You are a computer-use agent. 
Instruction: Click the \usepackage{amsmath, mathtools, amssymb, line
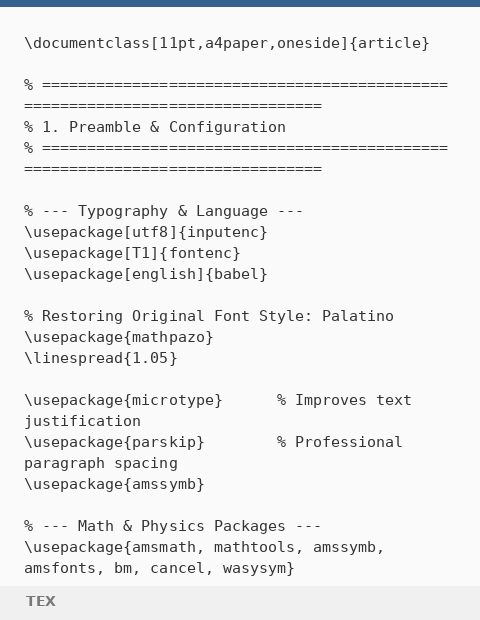[204, 547]
